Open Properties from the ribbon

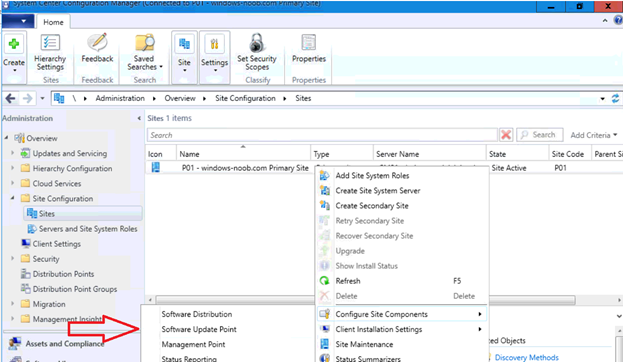[309, 48]
